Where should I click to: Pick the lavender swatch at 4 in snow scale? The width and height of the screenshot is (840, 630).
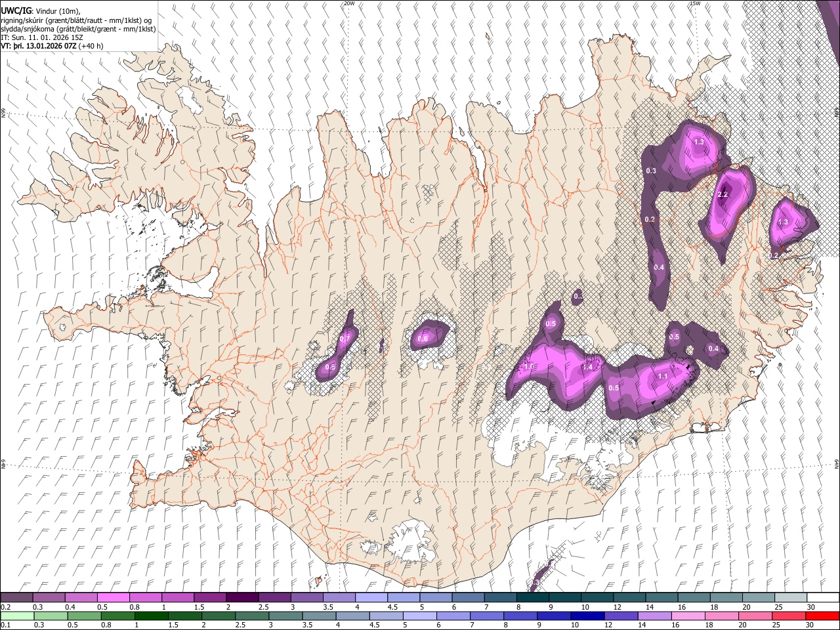tap(371, 597)
